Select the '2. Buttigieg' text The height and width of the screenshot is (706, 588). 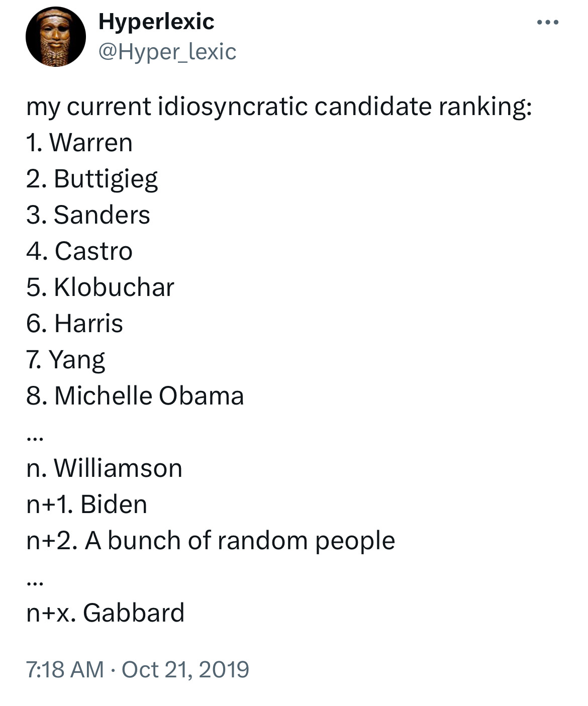92,179
